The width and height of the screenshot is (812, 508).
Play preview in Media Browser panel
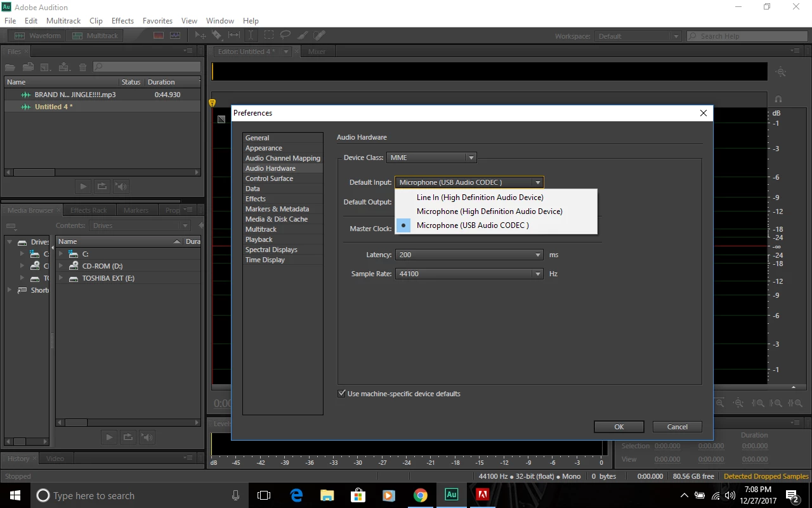[x=109, y=437]
